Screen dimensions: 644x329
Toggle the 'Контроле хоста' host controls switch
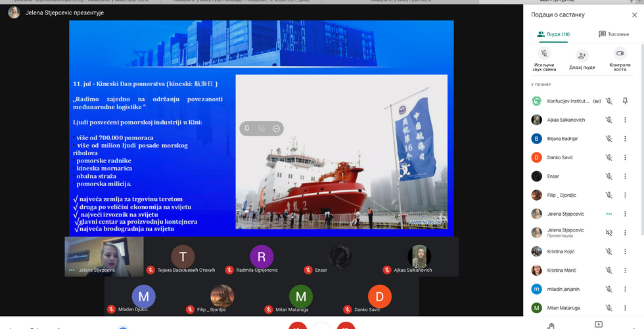[620, 53]
